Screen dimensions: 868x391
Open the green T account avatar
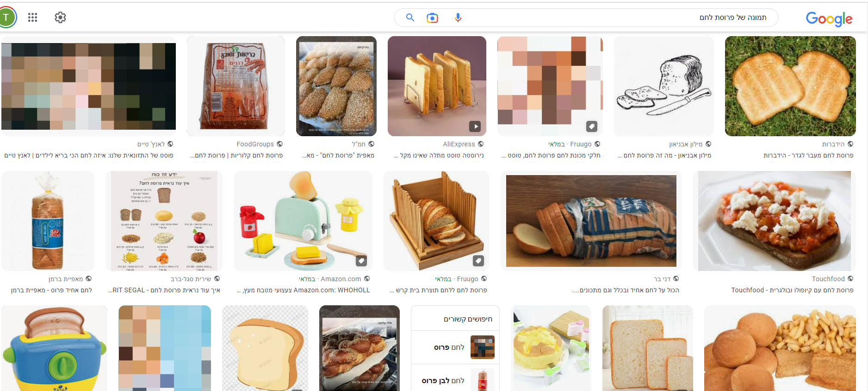coord(6,18)
